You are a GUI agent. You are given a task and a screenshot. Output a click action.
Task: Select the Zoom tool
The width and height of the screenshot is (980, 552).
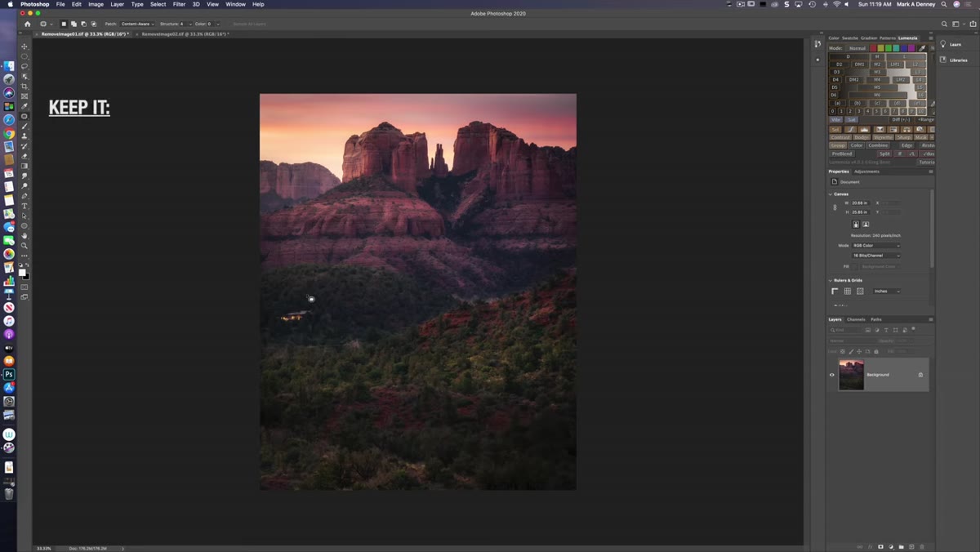click(24, 245)
